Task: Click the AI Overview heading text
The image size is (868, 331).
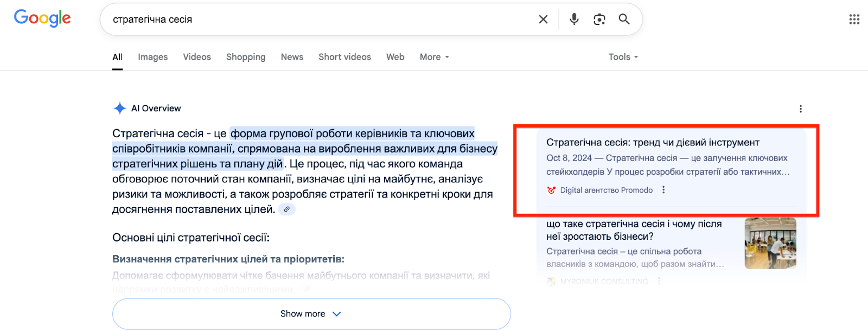Action: pyautogui.click(x=156, y=109)
